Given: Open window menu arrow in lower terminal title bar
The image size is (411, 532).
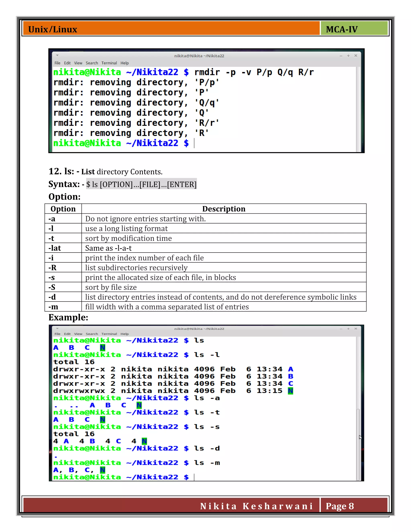Looking at the screenshot, I should (x=57, y=329).
